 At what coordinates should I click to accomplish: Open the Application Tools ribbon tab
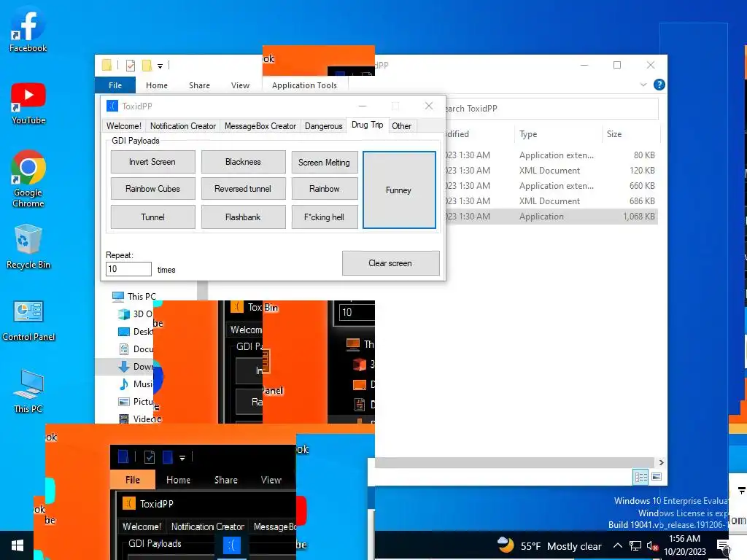(x=304, y=85)
